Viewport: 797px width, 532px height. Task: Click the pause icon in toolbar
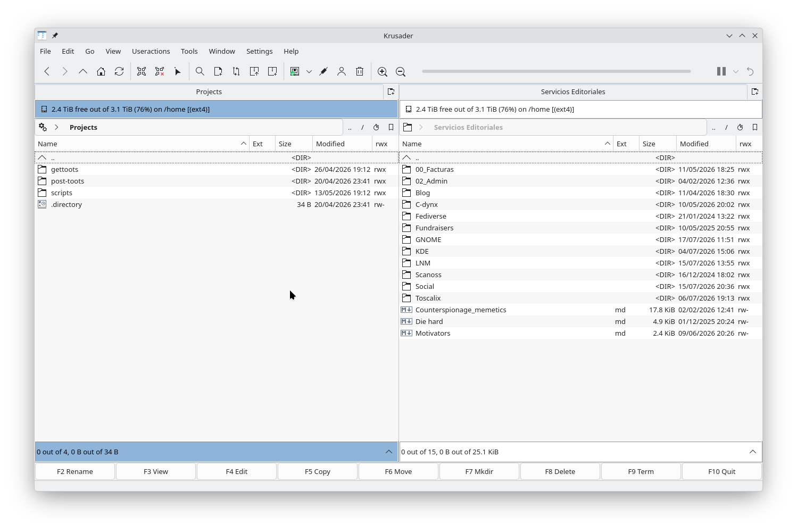click(x=721, y=71)
